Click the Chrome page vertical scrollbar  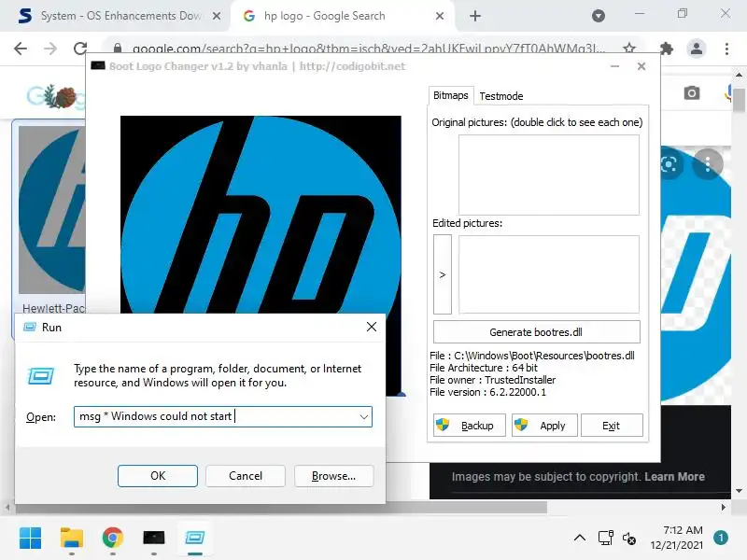click(739, 100)
